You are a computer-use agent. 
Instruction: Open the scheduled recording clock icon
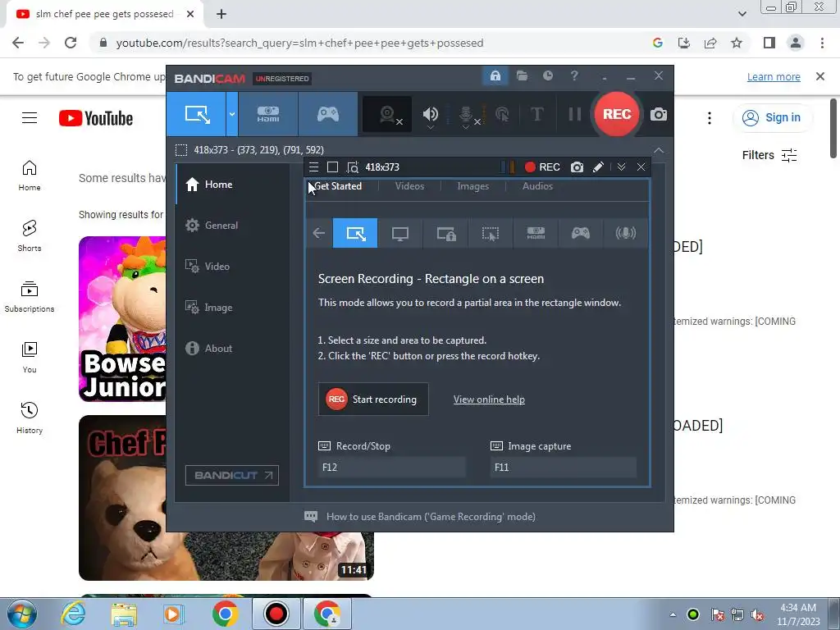[547, 76]
